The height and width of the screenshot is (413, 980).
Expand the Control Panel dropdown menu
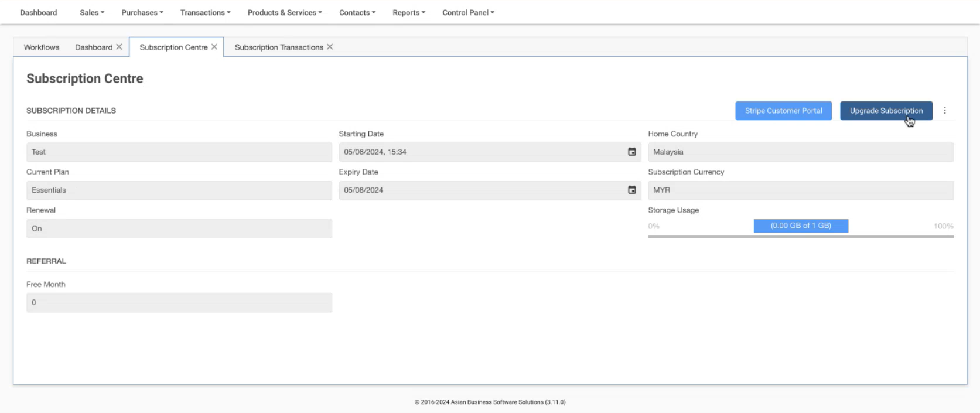click(x=468, y=12)
